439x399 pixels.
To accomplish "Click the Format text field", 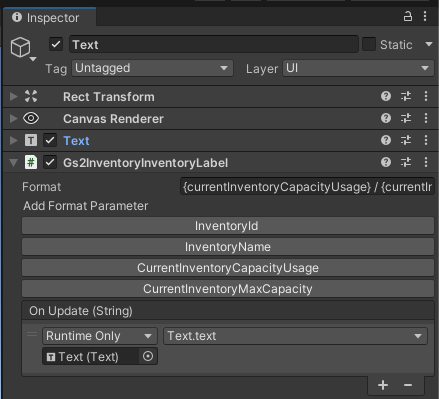I will click(307, 187).
